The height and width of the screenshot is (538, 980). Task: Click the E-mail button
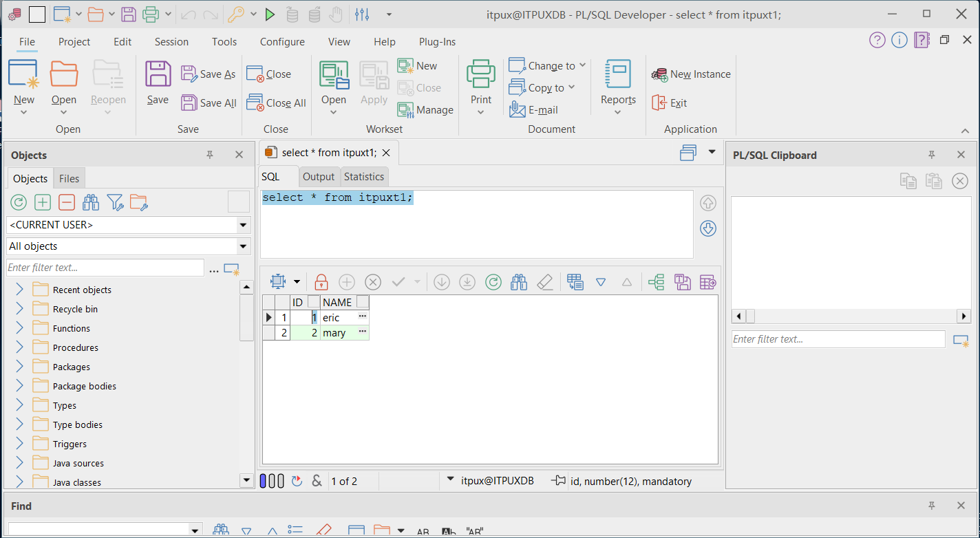[x=533, y=109]
